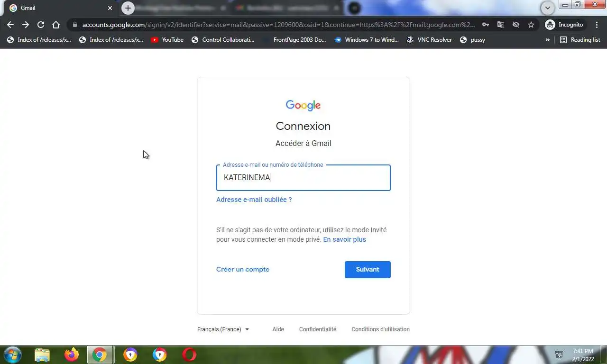Screen dimensions: 607x364
Task: Click the email or phone input field
Action: tap(303, 178)
